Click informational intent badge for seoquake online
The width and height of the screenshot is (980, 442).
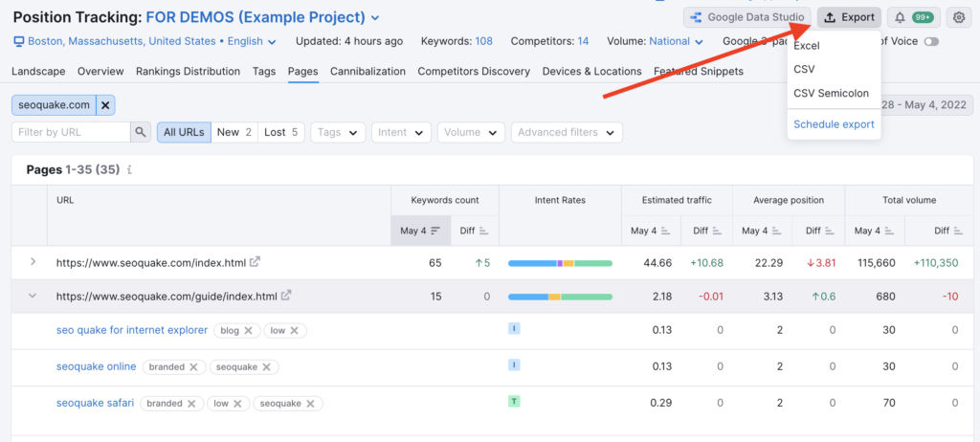tap(514, 365)
